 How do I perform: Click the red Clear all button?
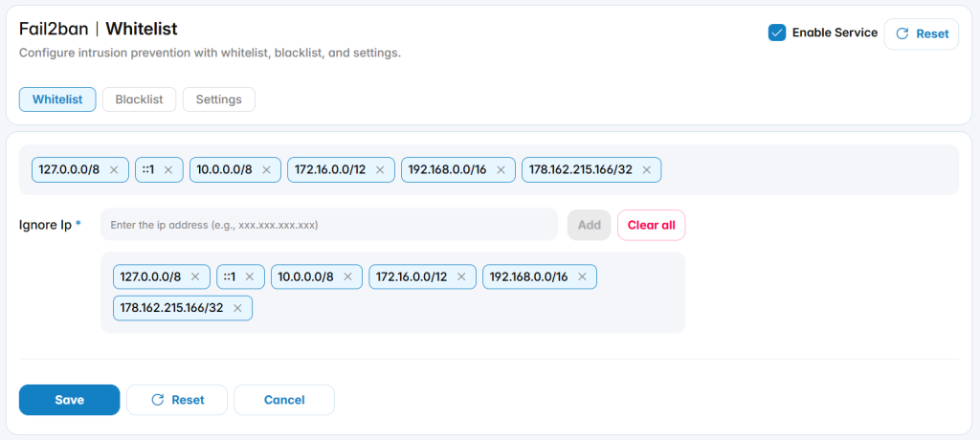click(x=651, y=225)
